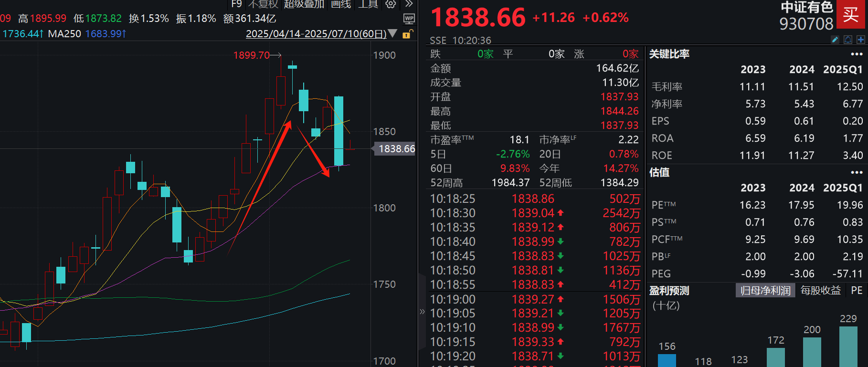Switch to 每股收益 tab

(821, 290)
